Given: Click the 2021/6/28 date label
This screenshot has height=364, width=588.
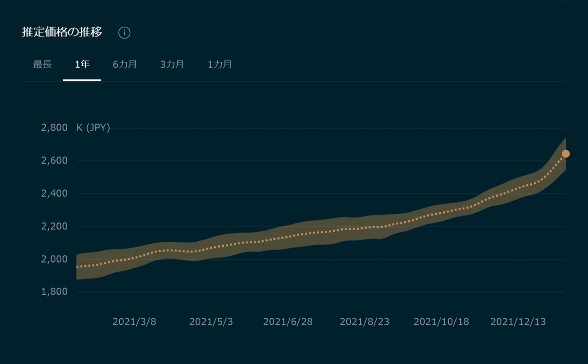Looking at the screenshot, I should pos(288,322).
